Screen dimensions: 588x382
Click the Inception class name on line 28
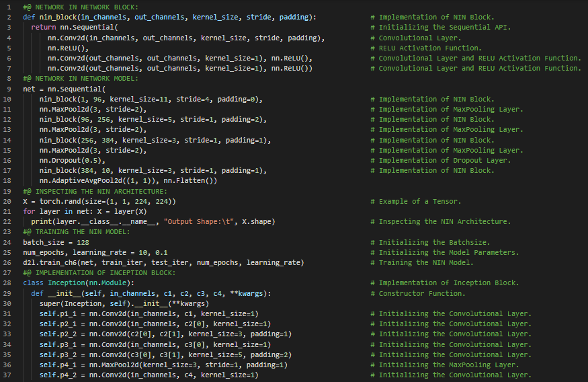pos(66,283)
